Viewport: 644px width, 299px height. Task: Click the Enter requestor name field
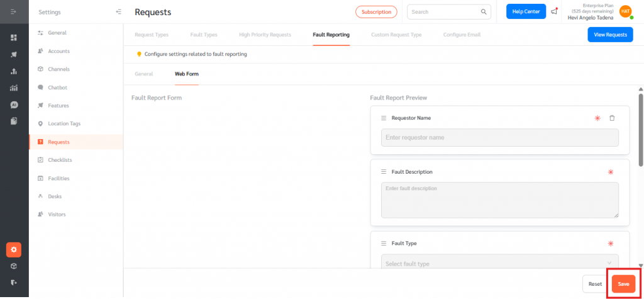499,137
